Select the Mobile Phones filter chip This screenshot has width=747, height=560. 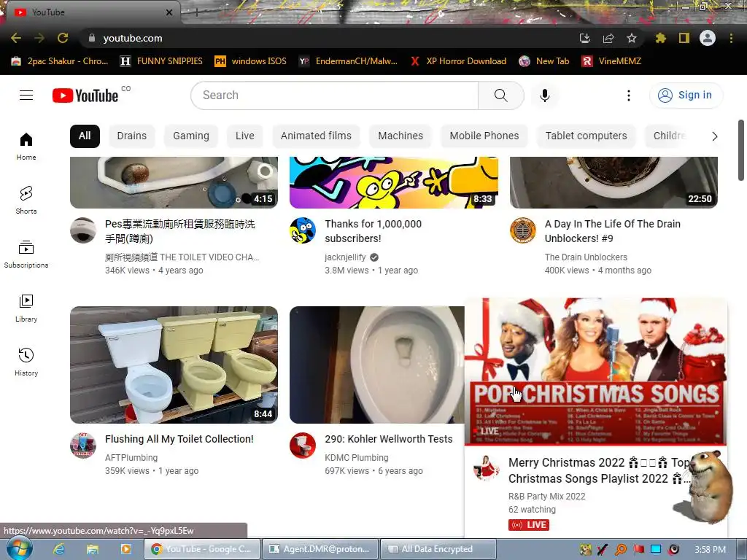(x=484, y=136)
